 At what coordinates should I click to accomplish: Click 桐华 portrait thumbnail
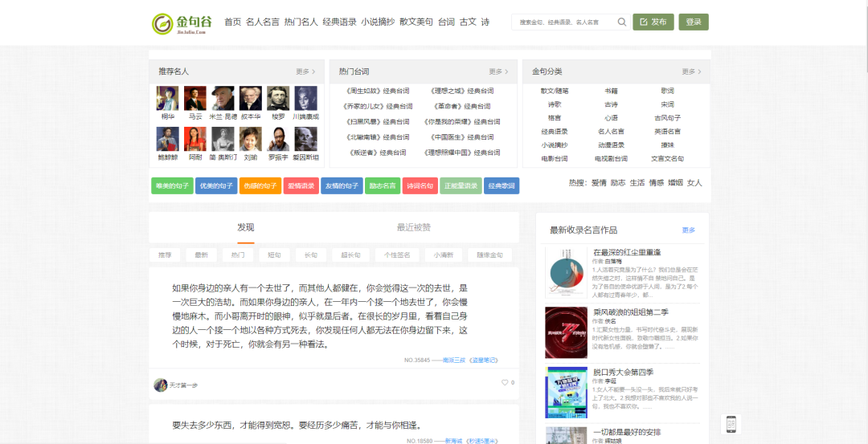pos(167,98)
